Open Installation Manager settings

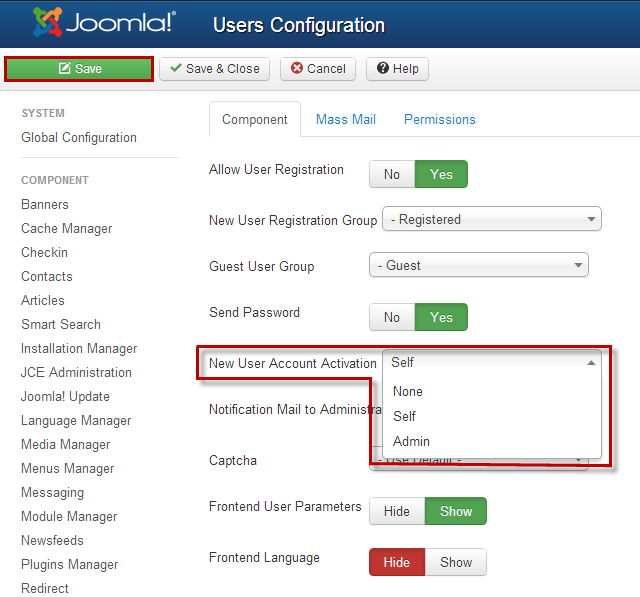[x=79, y=348]
